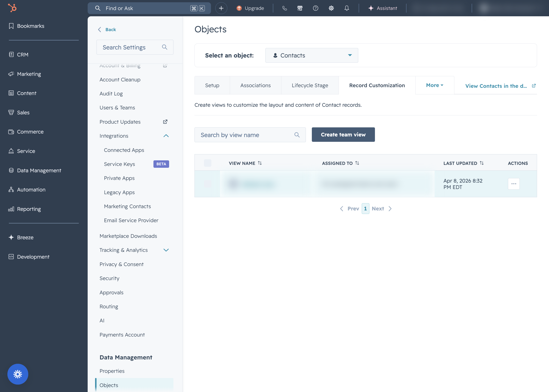Open the row actions ellipsis button
This screenshot has height=392, width=549.
point(514,184)
